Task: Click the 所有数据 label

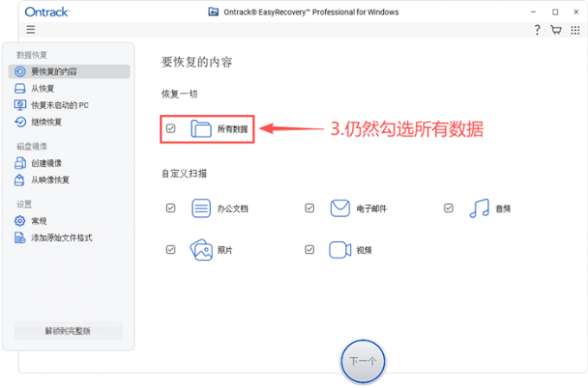Action: (x=233, y=130)
